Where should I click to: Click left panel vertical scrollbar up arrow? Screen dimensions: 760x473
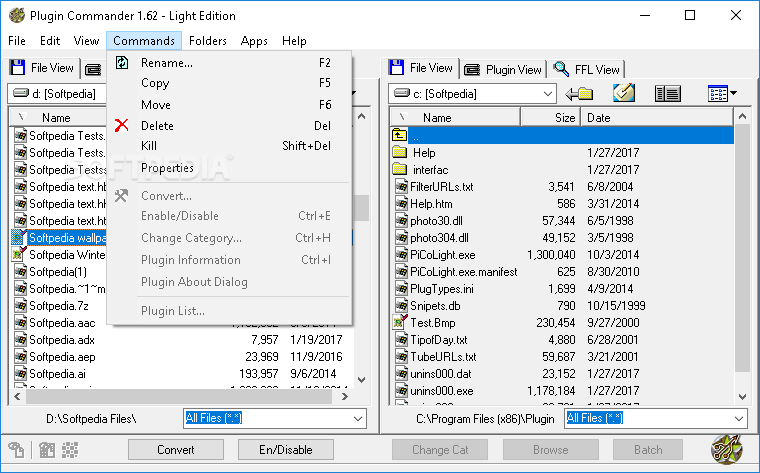point(362,116)
